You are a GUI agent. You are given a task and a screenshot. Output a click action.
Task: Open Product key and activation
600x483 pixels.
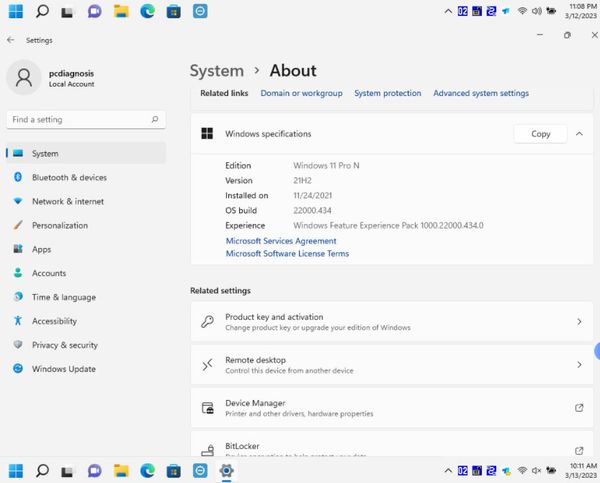392,322
